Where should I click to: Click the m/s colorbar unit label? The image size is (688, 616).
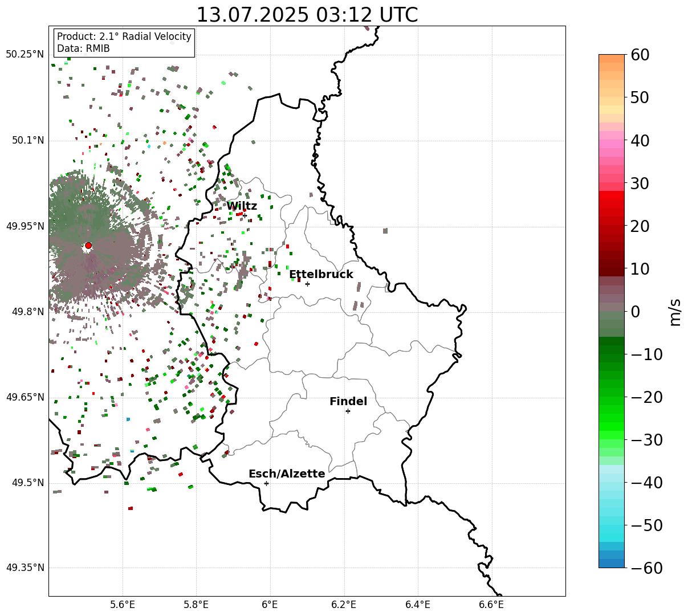(x=675, y=311)
